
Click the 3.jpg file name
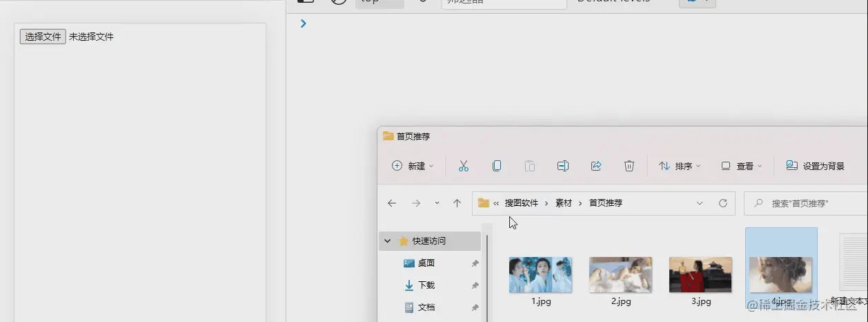coord(701,301)
